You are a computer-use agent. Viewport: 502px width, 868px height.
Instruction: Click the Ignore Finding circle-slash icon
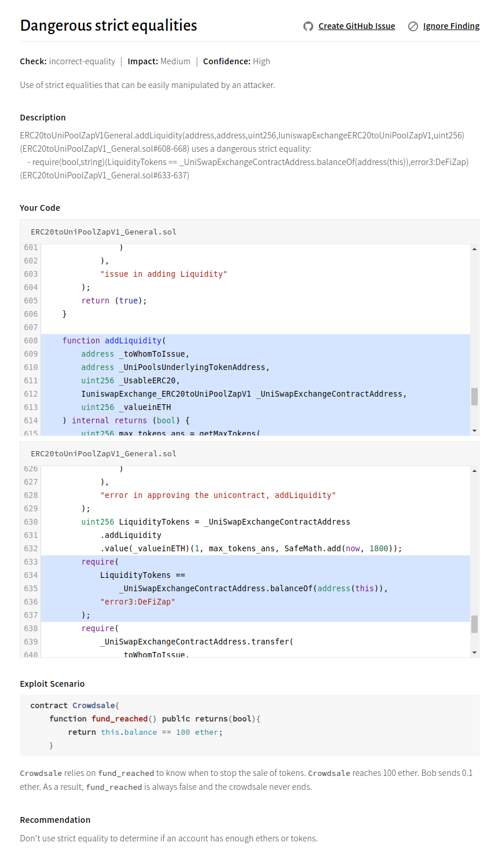[413, 26]
